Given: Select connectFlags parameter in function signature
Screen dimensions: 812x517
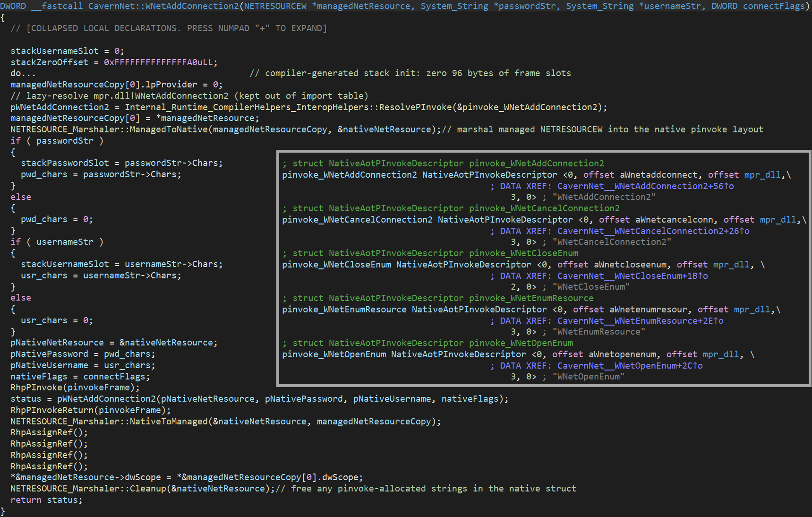Looking at the screenshot, I should click(773, 6).
